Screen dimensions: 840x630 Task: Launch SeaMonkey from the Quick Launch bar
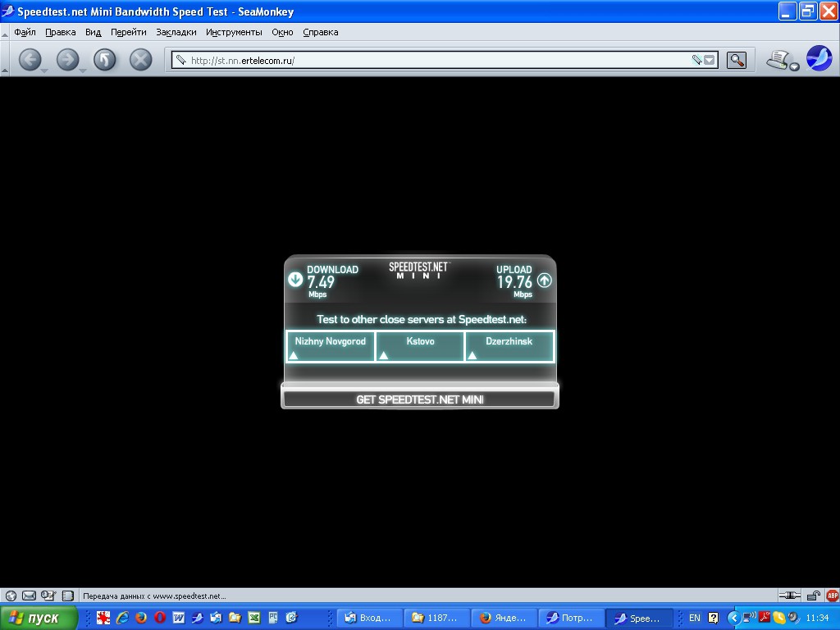pos(197,619)
